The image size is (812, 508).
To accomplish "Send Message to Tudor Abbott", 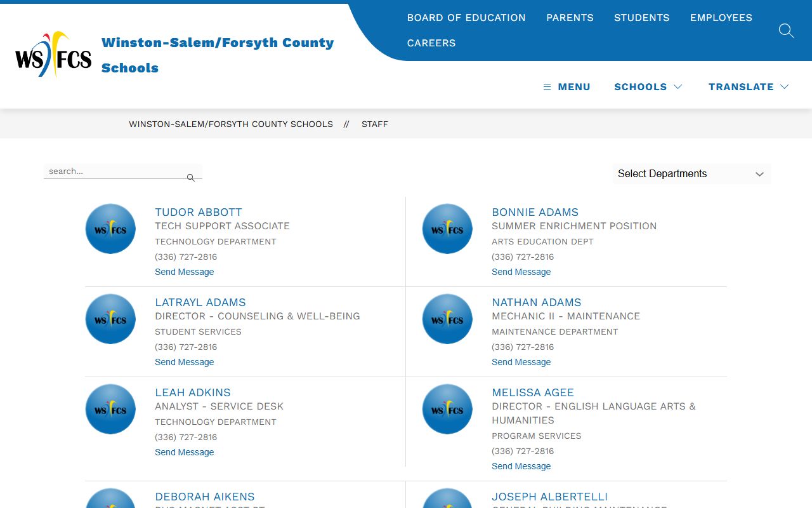I will [185, 272].
